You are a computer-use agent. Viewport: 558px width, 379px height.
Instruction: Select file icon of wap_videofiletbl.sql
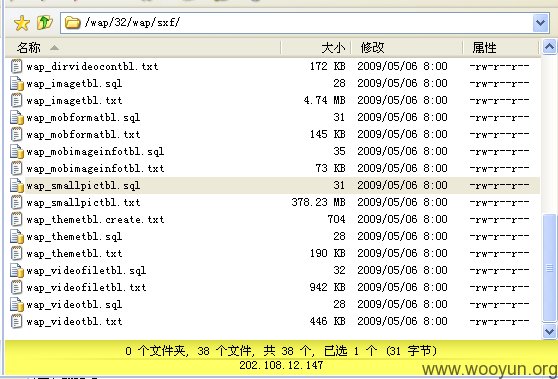point(16,271)
